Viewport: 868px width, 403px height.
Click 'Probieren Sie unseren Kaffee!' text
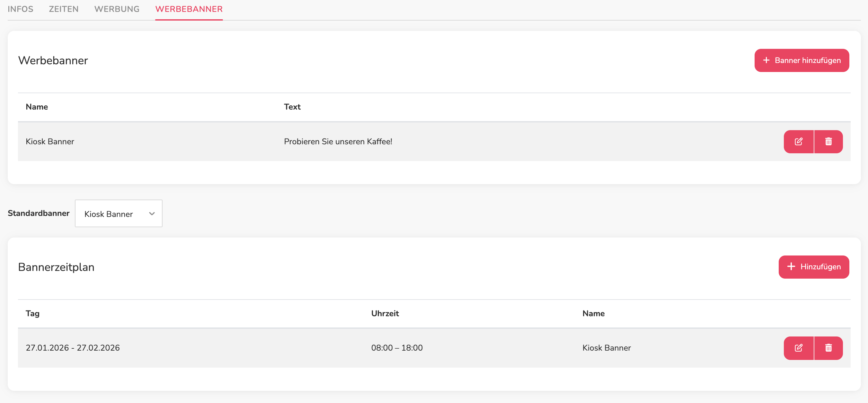click(338, 141)
